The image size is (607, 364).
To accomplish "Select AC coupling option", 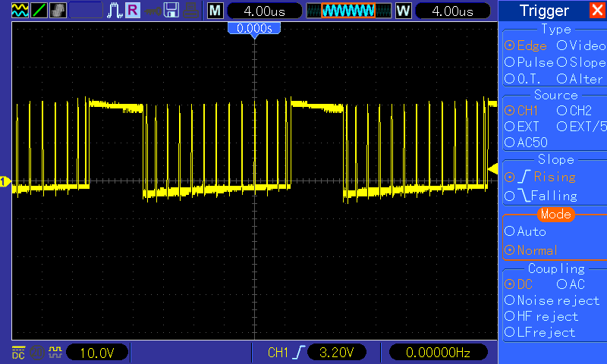I will pyautogui.click(x=571, y=284).
